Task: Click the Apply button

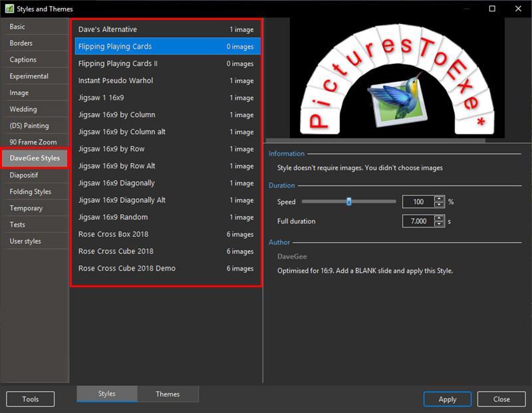Action: pyautogui.click(x=447, y=399)
